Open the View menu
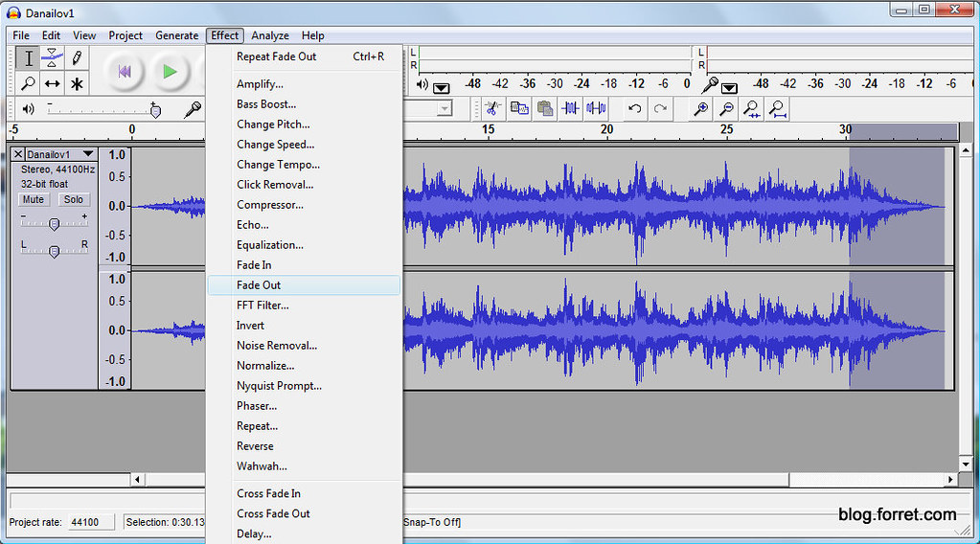 (x=84, y=35)
